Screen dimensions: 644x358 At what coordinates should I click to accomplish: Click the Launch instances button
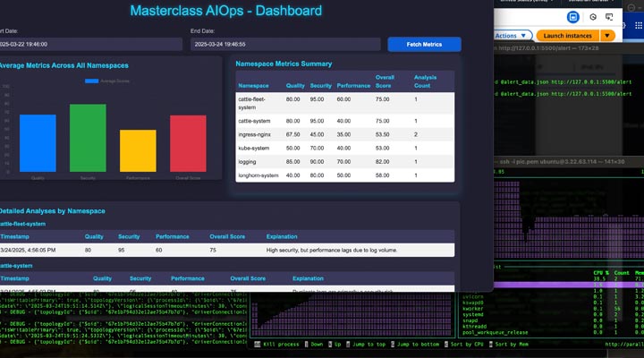click(568, 36)
